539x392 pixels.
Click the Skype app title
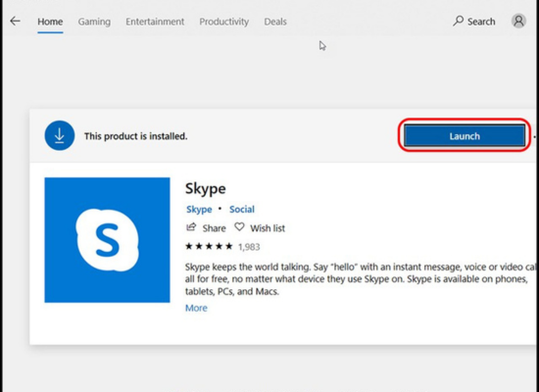pyautogui.click(x=206, y=189)
